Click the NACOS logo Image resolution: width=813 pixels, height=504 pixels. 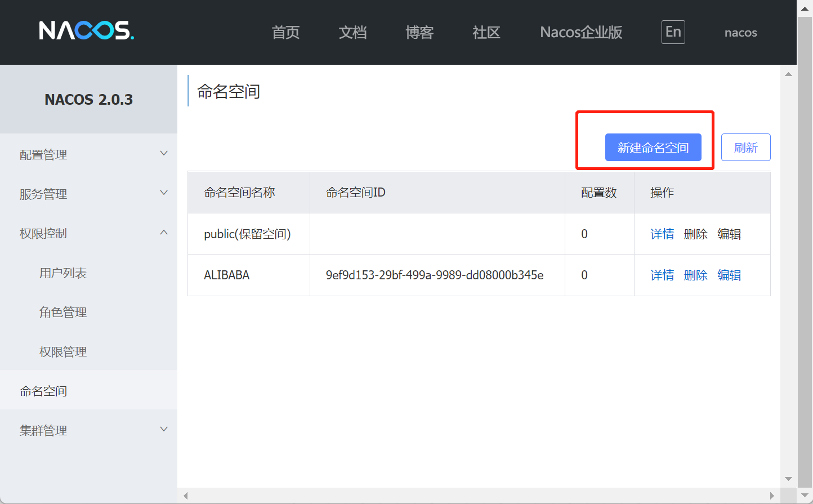[86, 31]
